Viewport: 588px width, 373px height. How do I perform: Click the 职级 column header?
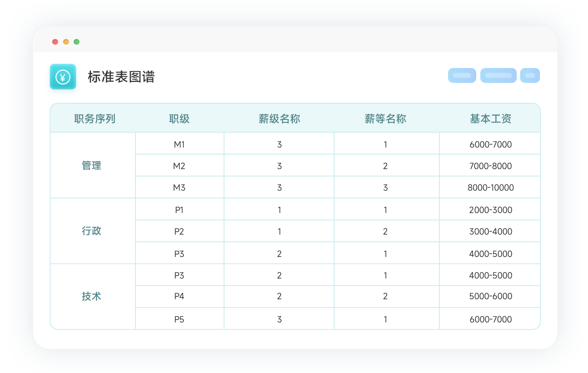[x=179, y=119]
